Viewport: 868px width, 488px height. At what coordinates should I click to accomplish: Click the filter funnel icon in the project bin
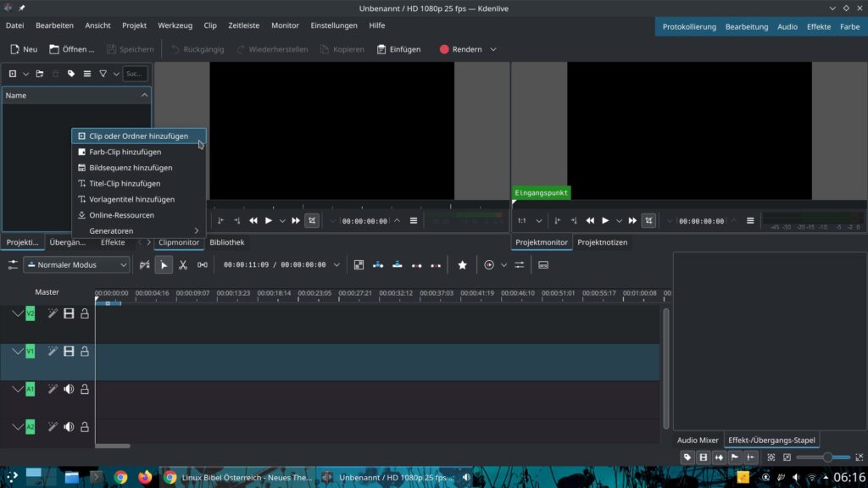[x=103, y=74]
